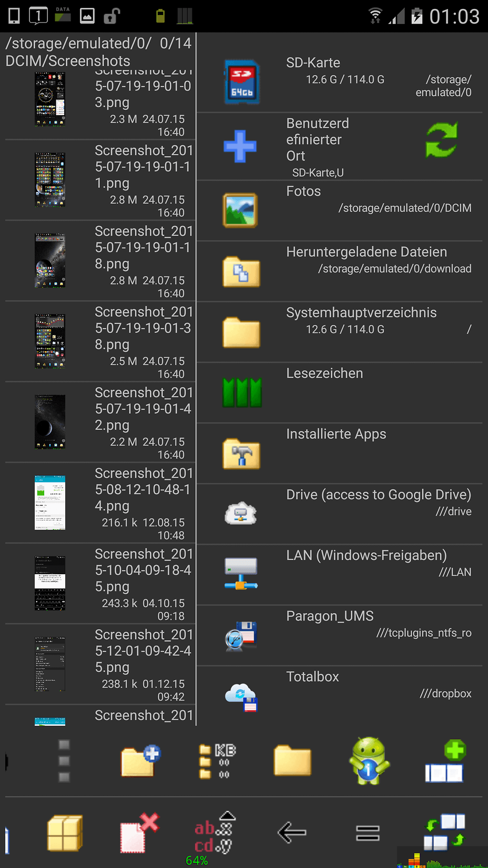Open the three-dot overflow menu

(64, 761)
